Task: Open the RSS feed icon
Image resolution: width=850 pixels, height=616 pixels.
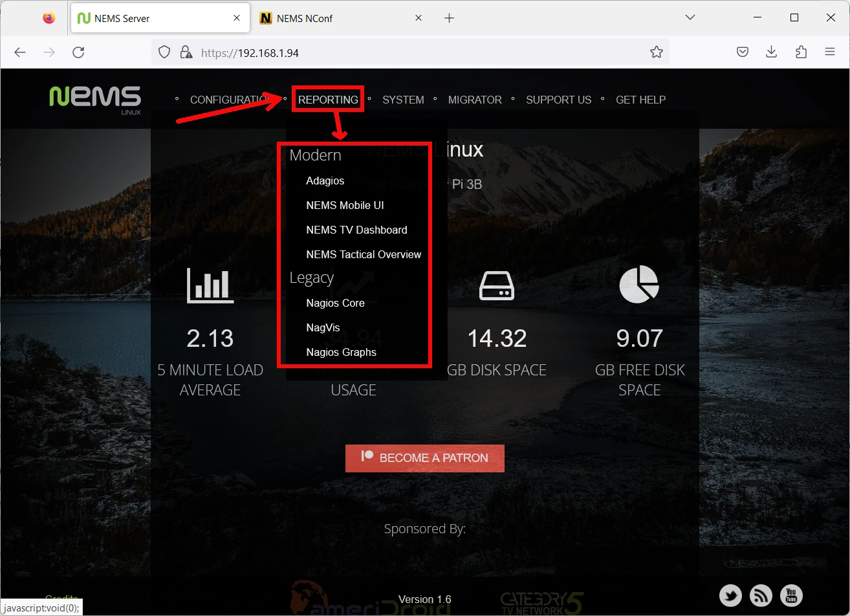Action: pyautogui.click(x=761, y=595)
